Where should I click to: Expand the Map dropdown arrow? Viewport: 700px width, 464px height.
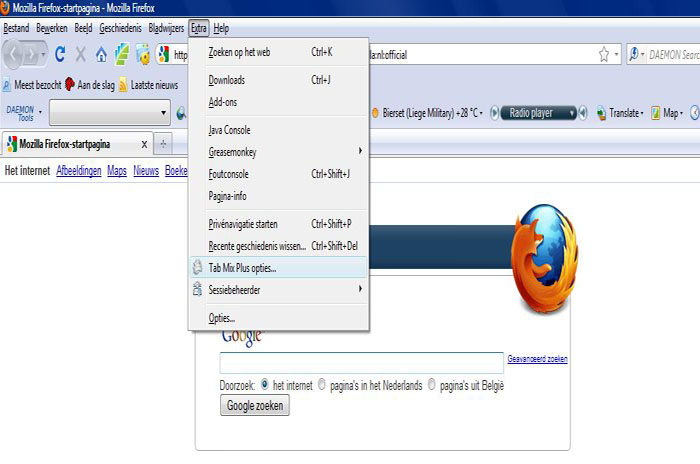coord(681,113)
